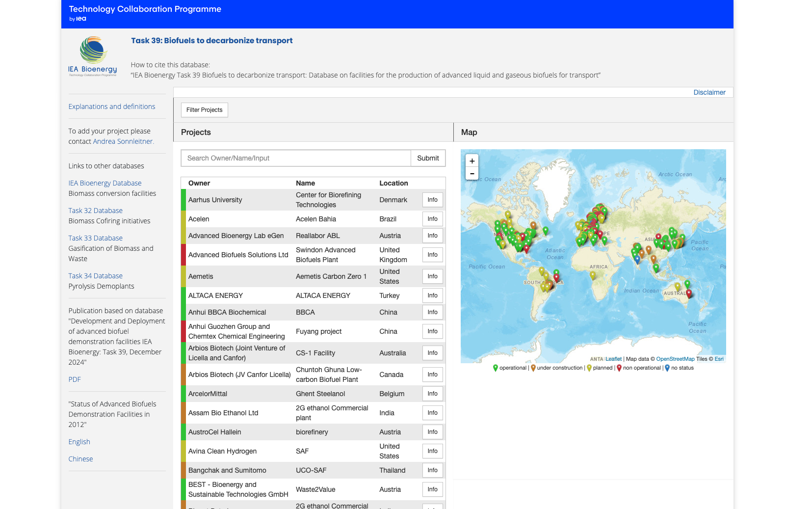Open the Disclaimer link
Image resolution: width=812 pixels, height=509 pixels.
click(709, 92)
